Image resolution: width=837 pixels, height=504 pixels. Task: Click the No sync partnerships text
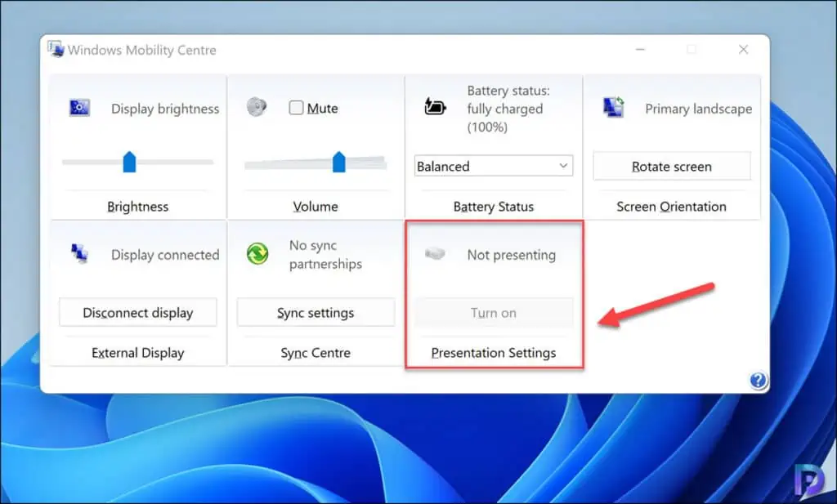tap(325, 254)
